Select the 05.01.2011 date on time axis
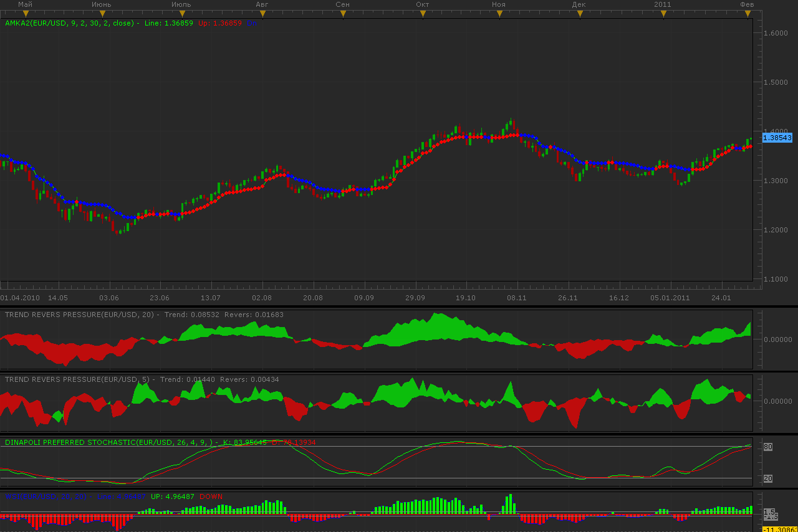The image size is (798, 532). coord(670,298)
